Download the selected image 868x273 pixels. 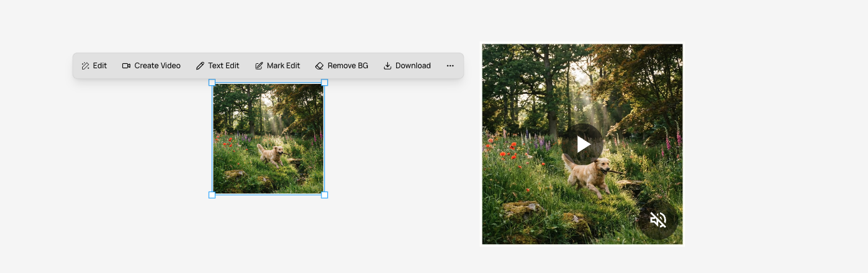(x=407, y=66)
